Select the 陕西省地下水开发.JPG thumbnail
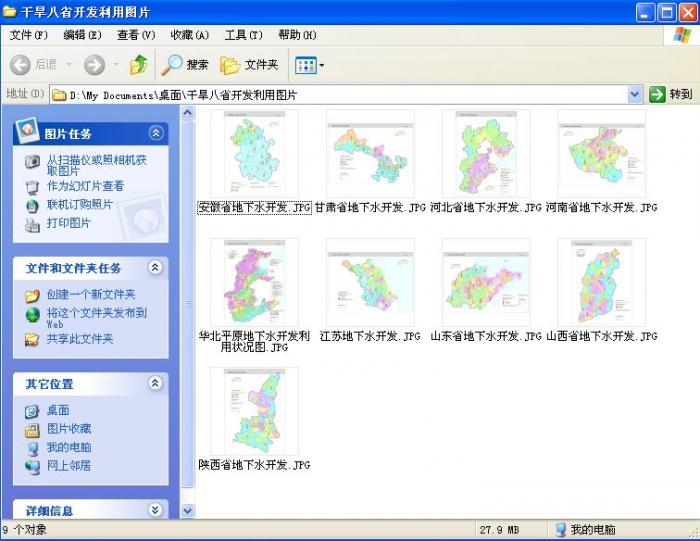The height and width of the screenshot is (541, 700). [254, 410]
